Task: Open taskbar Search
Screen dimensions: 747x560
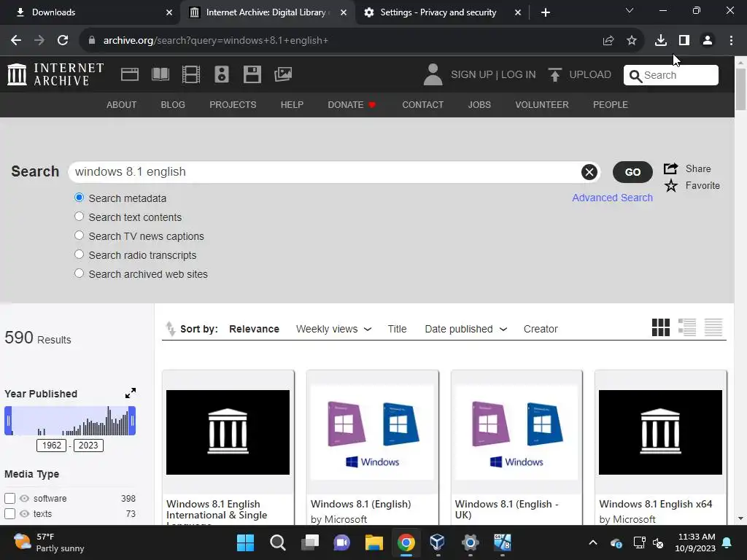Action: coord(278,542)
